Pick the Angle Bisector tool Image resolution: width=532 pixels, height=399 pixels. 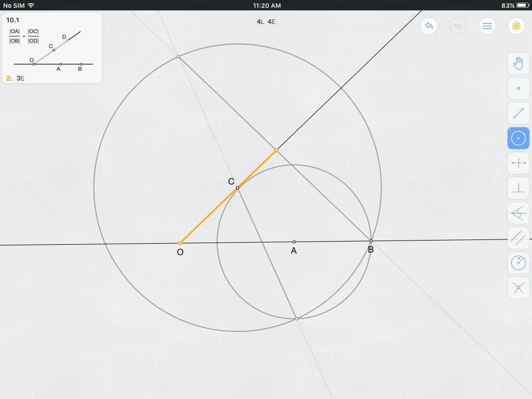pyautogui.click(x=518, y=213)
